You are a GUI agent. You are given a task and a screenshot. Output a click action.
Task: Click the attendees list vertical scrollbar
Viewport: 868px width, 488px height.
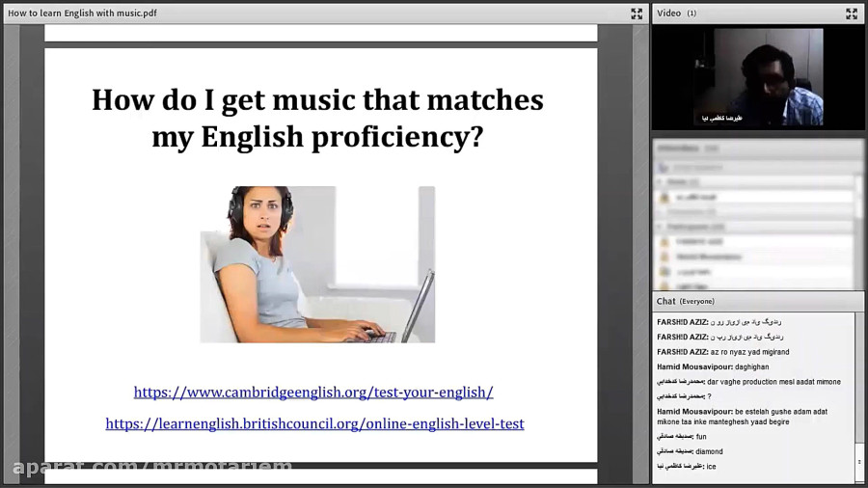click(x=859, y=232)
